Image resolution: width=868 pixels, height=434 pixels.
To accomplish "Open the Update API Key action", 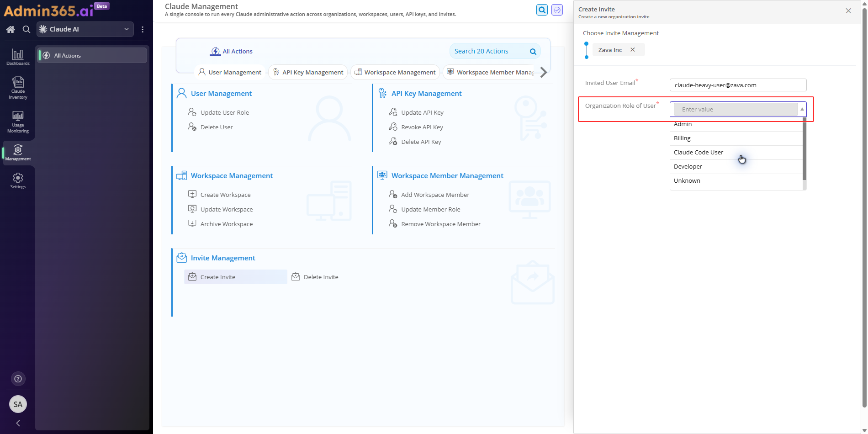I will (416, 112).
